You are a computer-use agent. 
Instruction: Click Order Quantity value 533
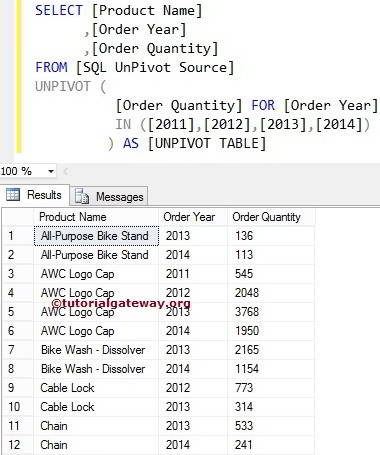pyautogui.click(x=244, y=426)
